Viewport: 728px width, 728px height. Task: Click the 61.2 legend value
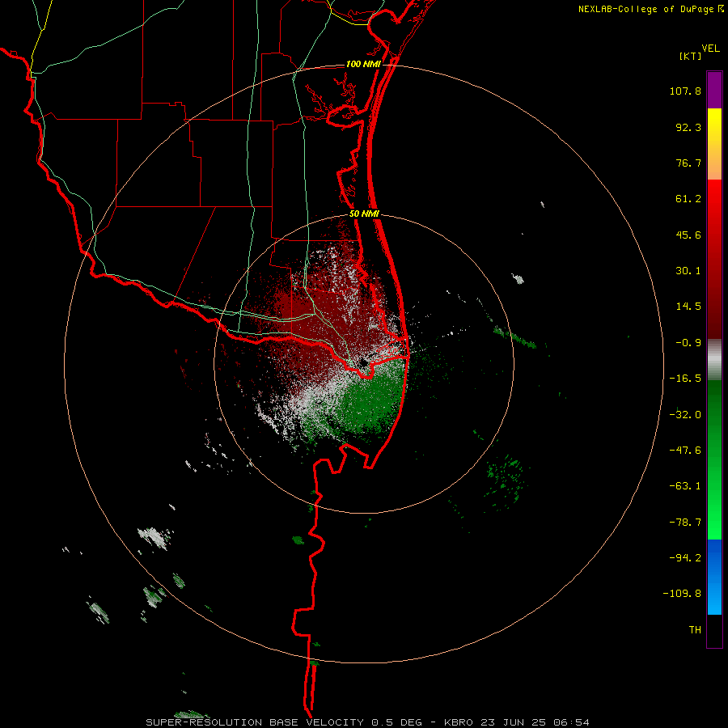(688, 199)
